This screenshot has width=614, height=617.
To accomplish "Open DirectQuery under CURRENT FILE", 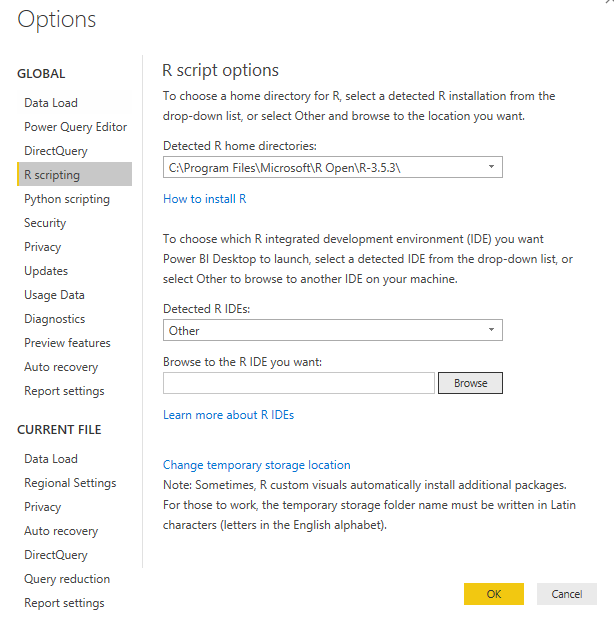I will [55, 555].
